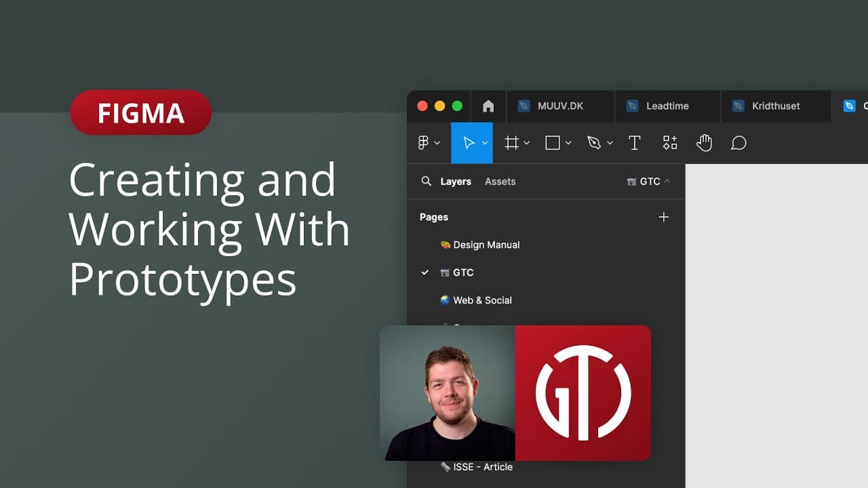Switch to the Leadtime file tab
868x488 pixels.
[667, 106]
